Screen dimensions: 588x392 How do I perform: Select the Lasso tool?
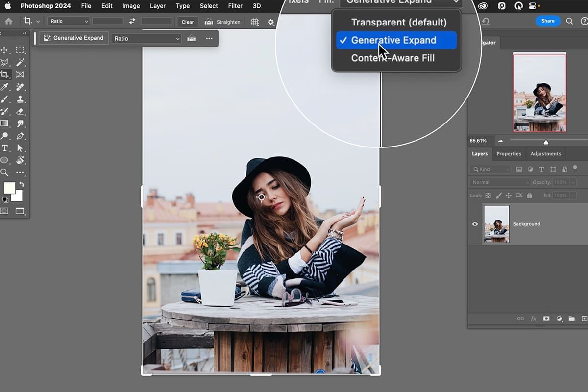(x=5, y=62)
